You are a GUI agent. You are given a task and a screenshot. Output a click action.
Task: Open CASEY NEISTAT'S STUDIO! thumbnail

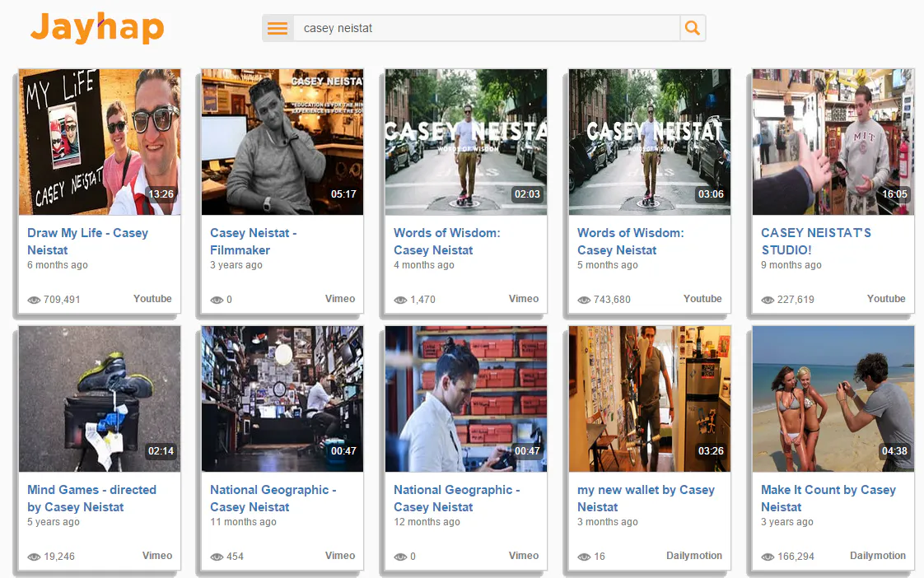833,142
